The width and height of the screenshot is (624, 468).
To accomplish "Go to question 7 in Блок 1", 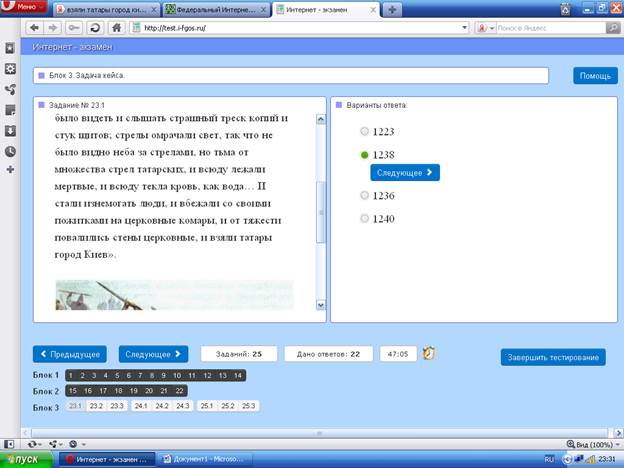I will 140,375.
